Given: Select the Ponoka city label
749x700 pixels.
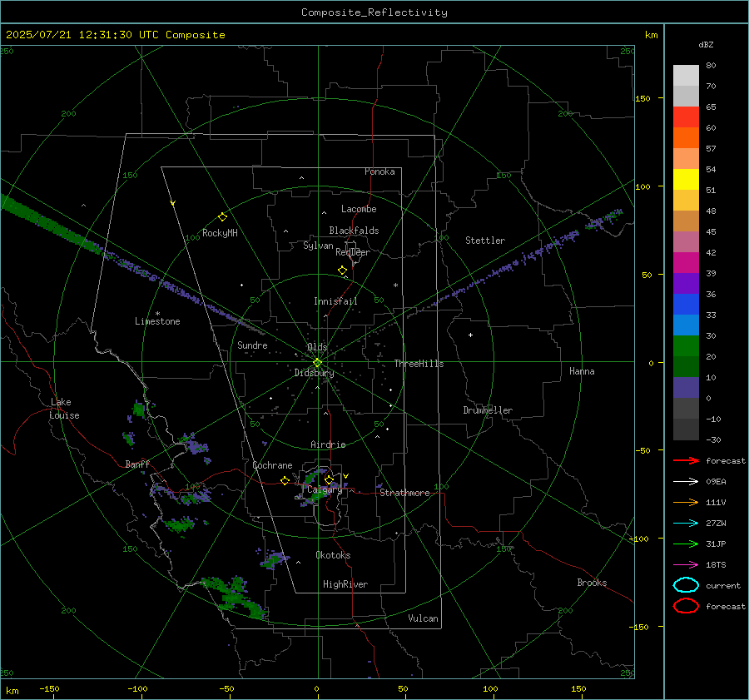Looking at the screenshot, I should 379,171.
